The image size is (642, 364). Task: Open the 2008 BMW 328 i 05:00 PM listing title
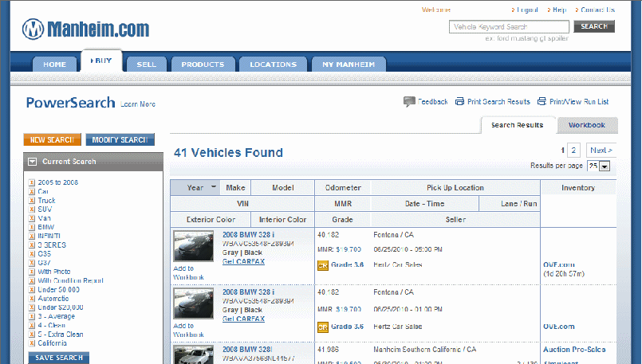(x=249, y=235)
